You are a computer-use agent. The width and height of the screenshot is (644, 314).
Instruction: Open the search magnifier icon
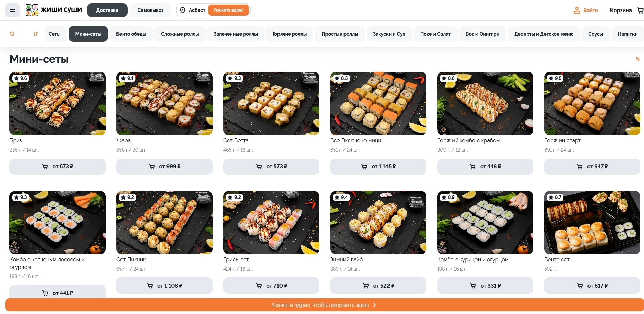point(12,34)
